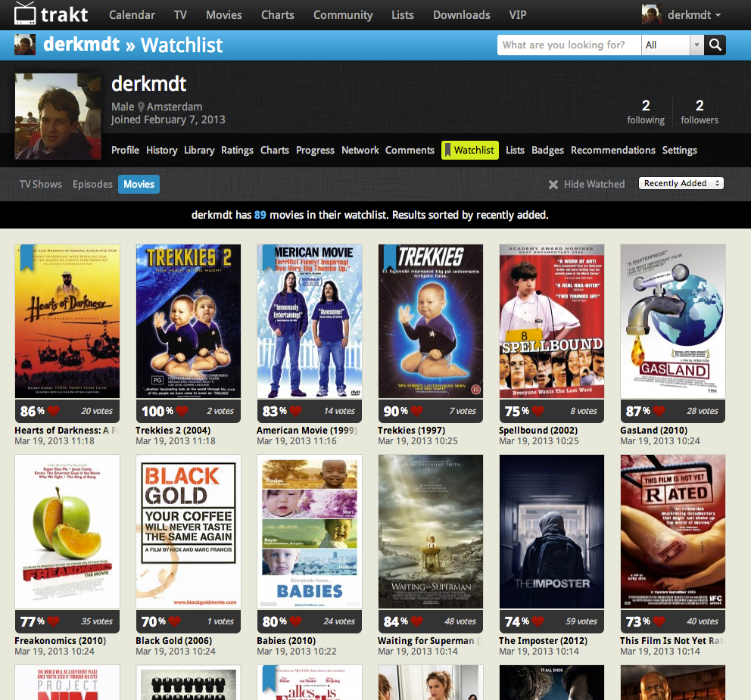This screenshot has height=700, width=751.
Task: Open the Black Gold poster thumbnail
Action: [x=189, y=531]
